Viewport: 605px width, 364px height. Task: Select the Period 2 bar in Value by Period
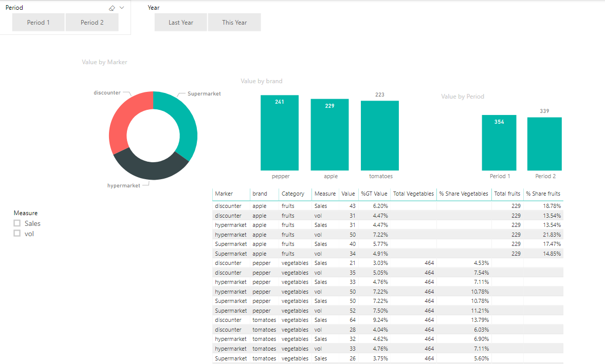coord(544,144)
